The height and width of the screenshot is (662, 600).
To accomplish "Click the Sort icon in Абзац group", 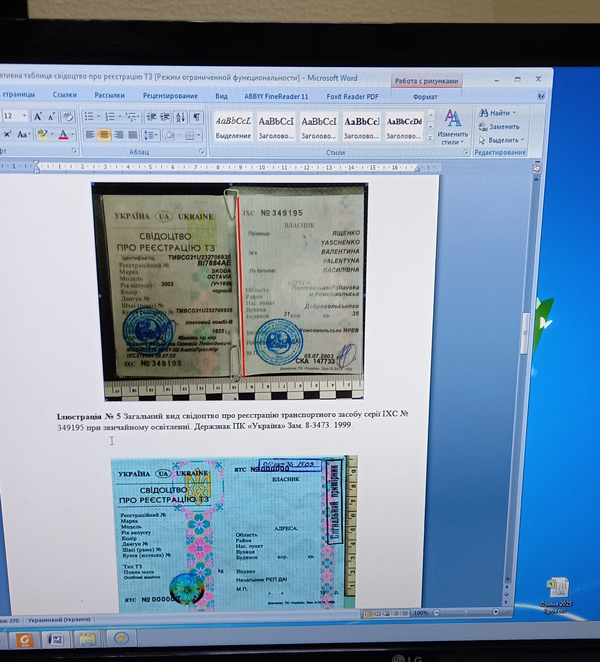I will tap(182, 117).
